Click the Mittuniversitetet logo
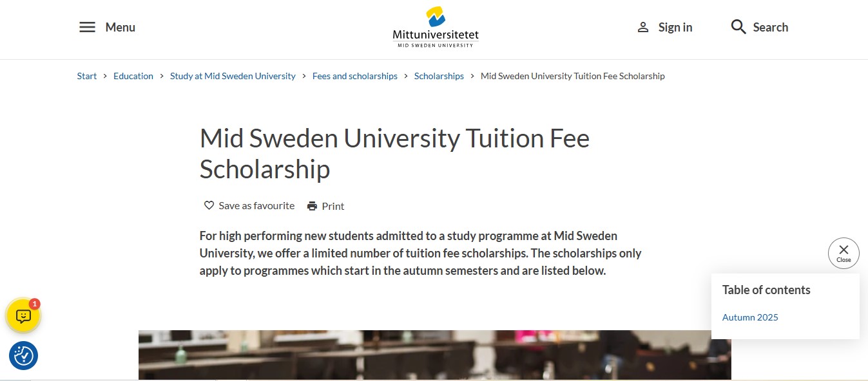The width and height of the screenshot is (868, 381). [434, 27]
